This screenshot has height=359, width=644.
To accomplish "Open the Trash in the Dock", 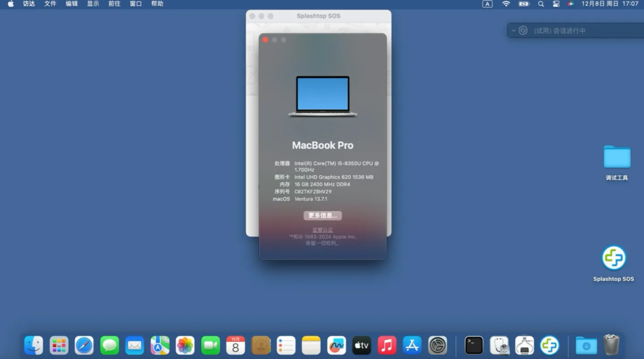I will (x=611, y=345).
